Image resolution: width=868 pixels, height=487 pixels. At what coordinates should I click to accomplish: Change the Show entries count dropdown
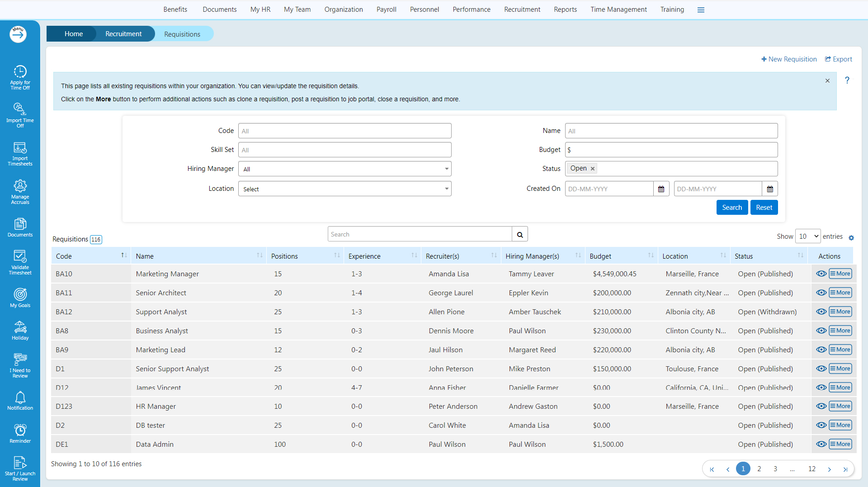pos(808,236)
